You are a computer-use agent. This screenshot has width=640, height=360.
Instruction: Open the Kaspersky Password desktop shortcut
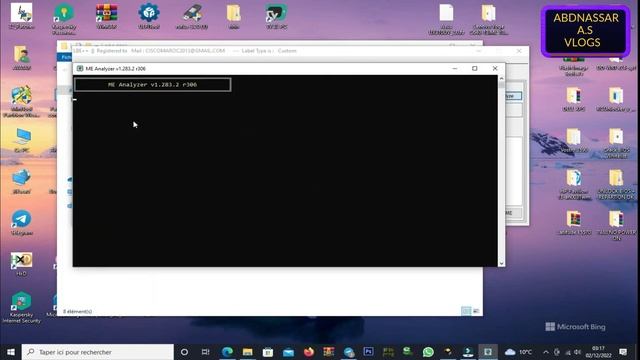tap(64, 18)
